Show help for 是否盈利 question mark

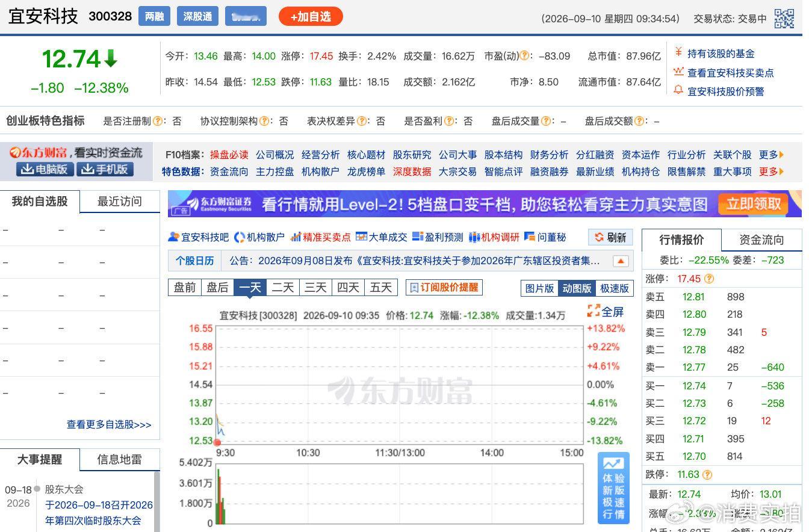coord(448,121)
